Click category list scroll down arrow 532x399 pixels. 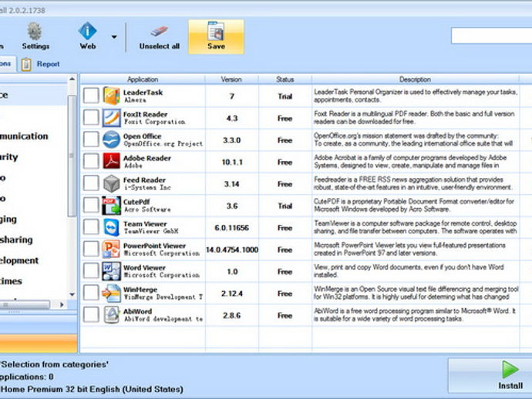(x=72, y=294)
